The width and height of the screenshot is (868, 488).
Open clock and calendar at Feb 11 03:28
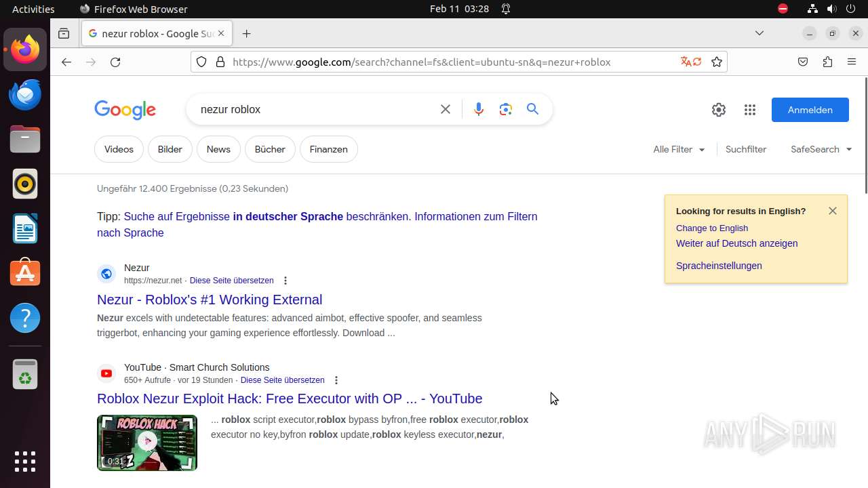(459, 9)
